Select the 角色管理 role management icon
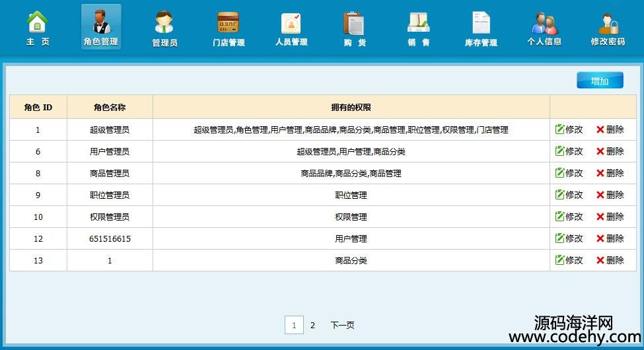 [x=101, y=23]
